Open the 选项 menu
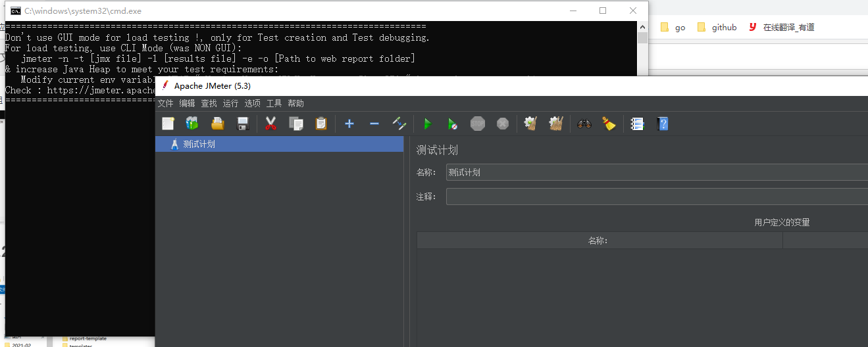The image size is (868, 347). [x=253, y=103]
